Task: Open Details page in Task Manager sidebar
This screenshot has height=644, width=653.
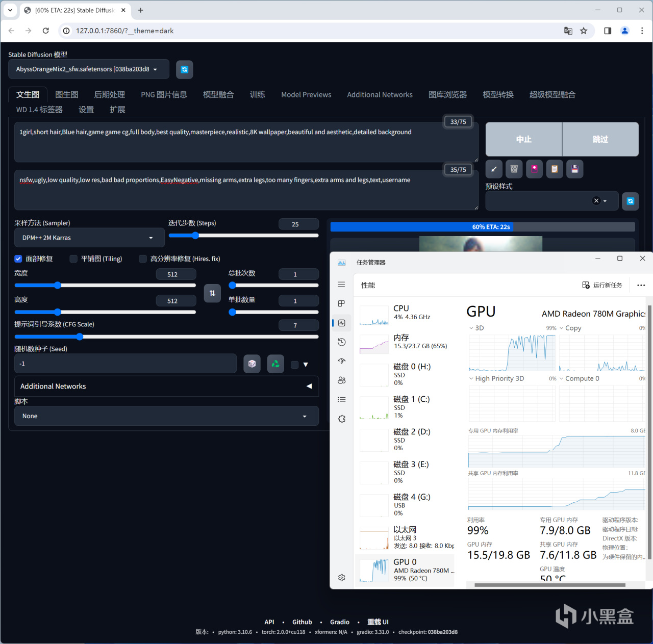Action: pyautogui.click(x=342, y=399)
